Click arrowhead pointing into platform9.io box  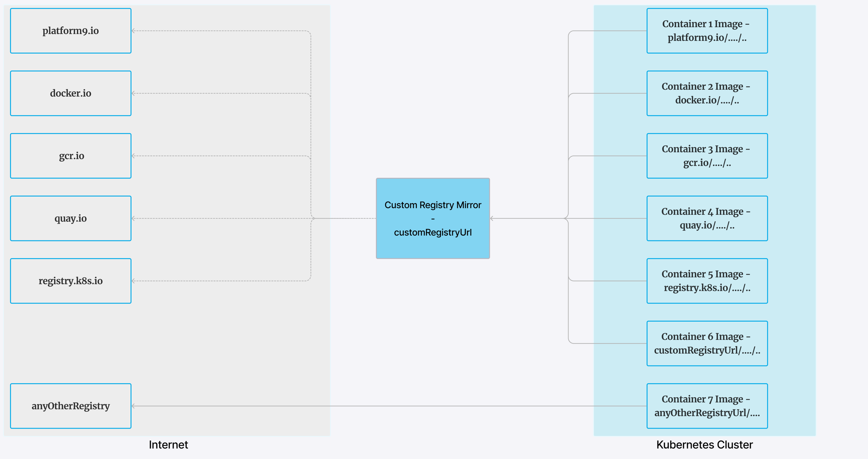point(134,31)
